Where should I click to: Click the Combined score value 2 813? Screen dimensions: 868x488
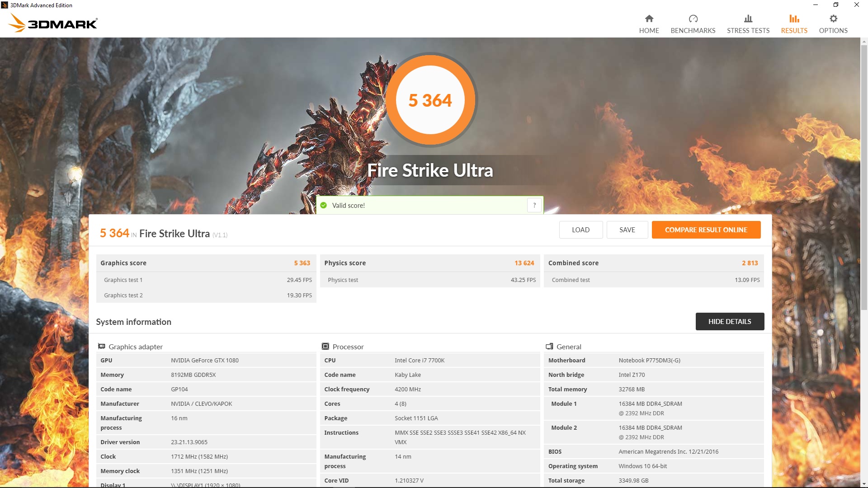[x=750, y=263]
